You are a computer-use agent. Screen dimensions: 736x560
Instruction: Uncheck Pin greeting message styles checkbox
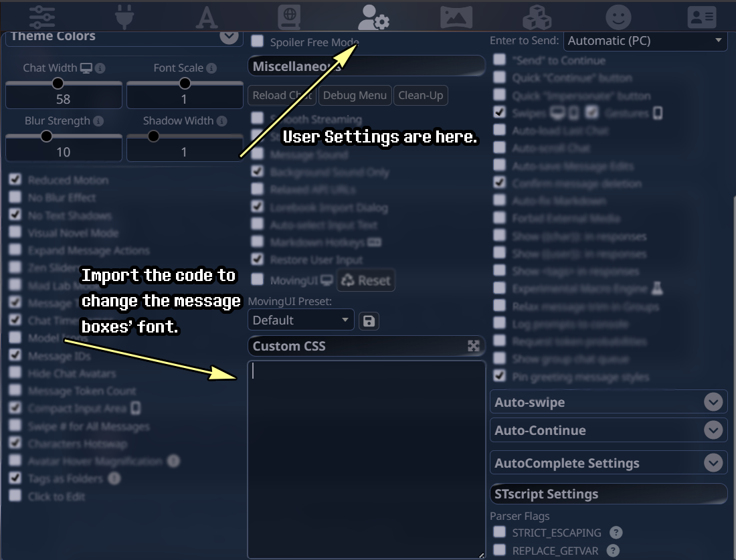499,375
